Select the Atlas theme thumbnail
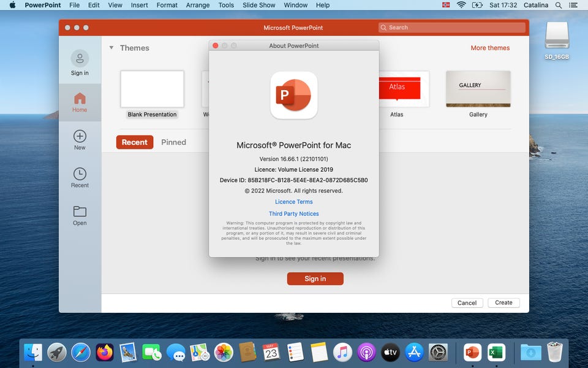Image resolution: width=588 pixels, height=368 pixels. 404,89
